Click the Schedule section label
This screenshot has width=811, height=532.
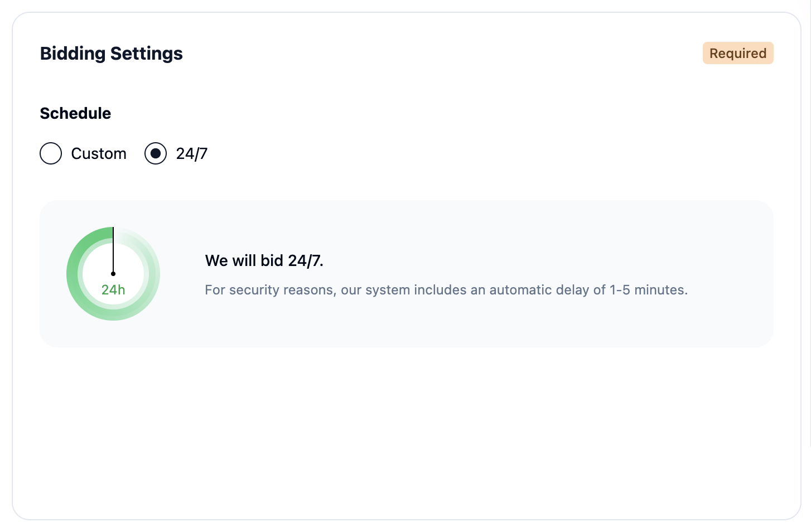[75, 113]
